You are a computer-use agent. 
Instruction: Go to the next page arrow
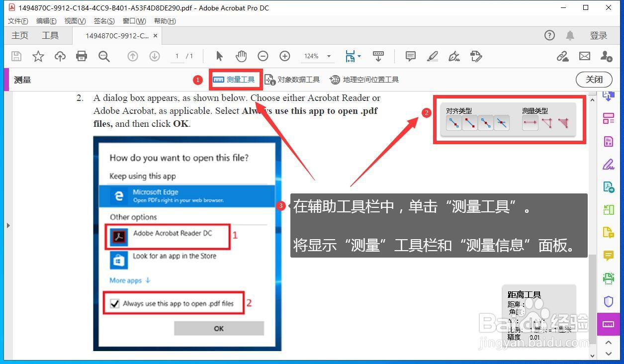pos(154,56)
